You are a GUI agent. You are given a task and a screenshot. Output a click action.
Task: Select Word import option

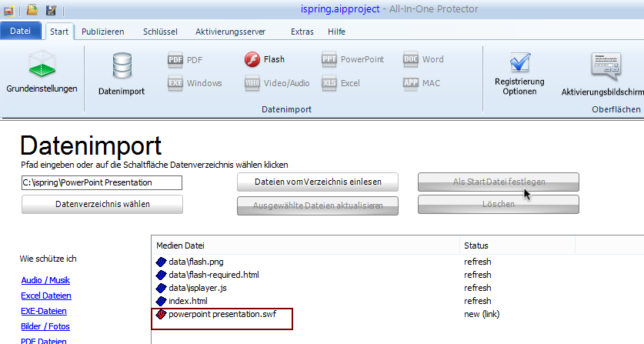(x=423, y=59)
